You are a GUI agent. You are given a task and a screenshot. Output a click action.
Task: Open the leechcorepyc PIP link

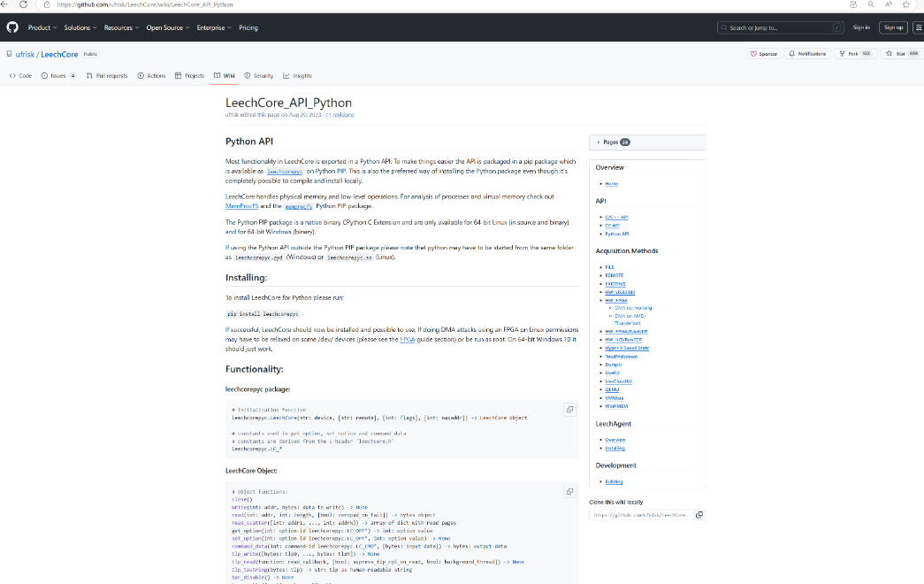[x=285, y=172]
